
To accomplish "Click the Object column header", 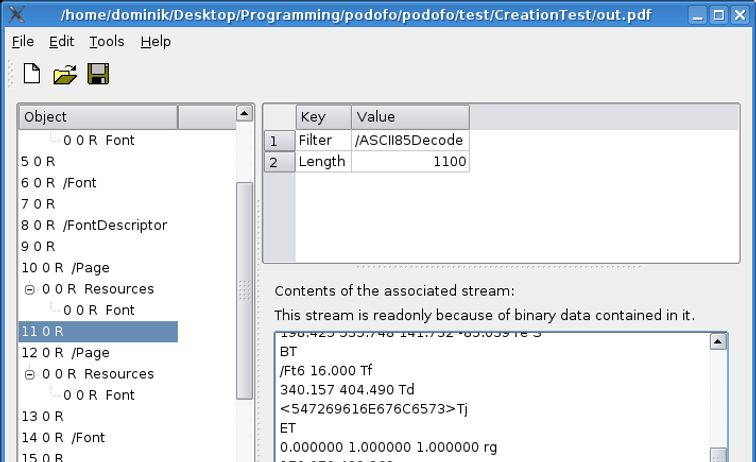I will tap(98, 117).
